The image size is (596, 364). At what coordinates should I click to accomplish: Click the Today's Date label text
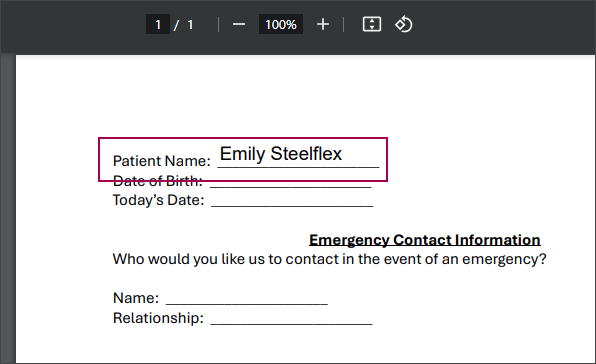point(159,200)
